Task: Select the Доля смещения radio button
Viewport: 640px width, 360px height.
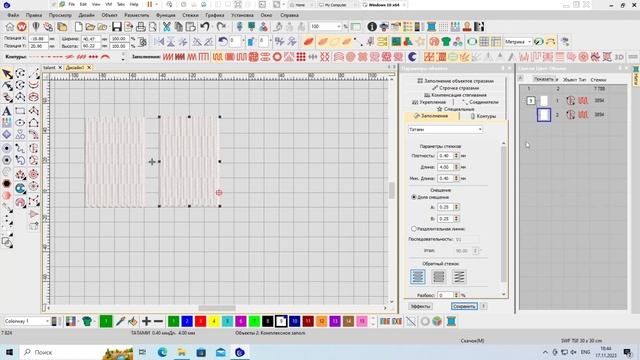Action: tap(414, 197)
